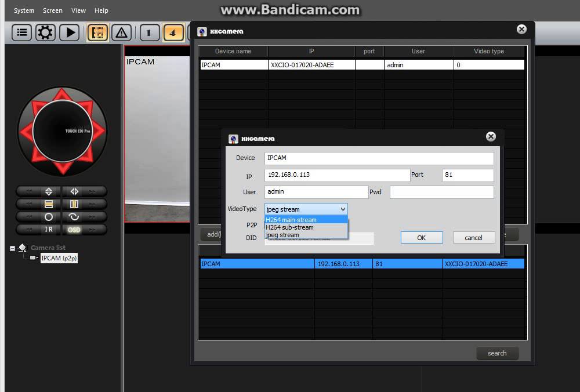Click right arrows beside the OSD control
This screenshot has height=392, width=580.
[92, 230]
